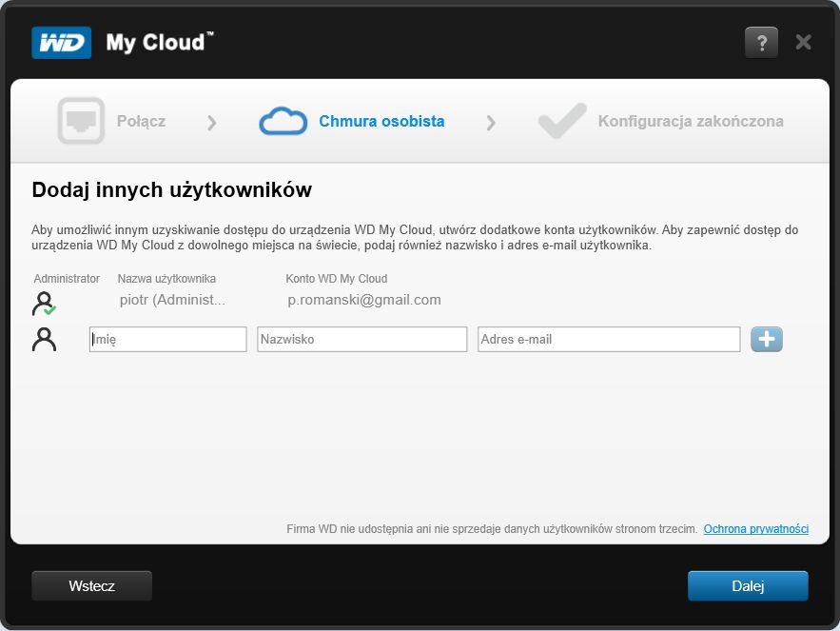Open help with the question mark button
The width and height of the screenshot is (840, 631).
pyautogui.click(x=761, y=43)
